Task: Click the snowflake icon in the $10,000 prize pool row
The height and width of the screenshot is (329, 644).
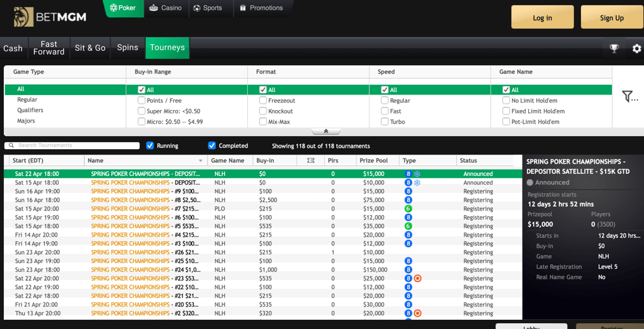Action: coord(417,182)
